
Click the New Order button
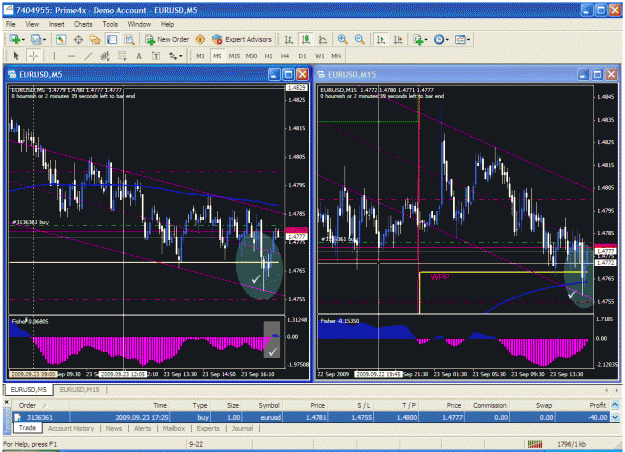click(x=167, y=39)
